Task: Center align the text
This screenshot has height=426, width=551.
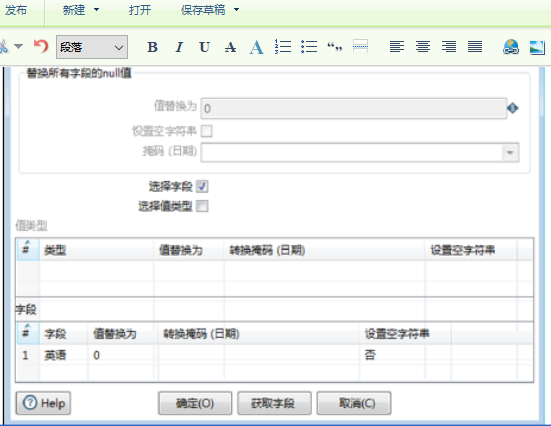Action: (x=423, y=46)
